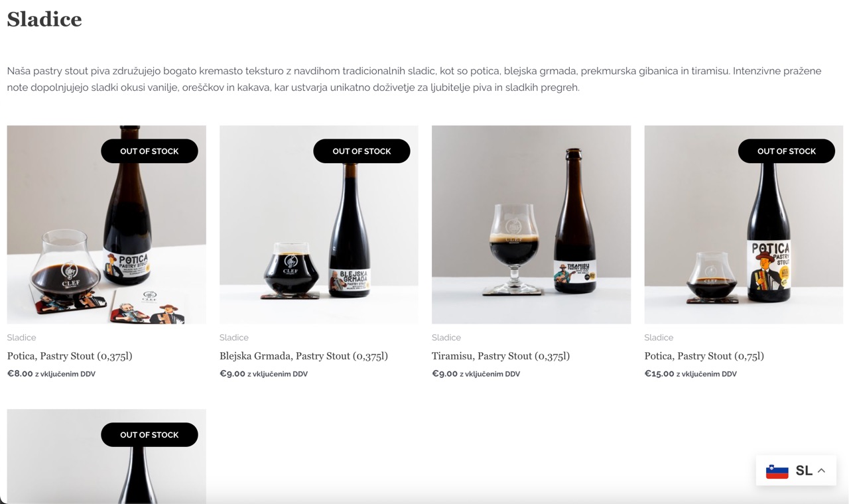Click the Slovenian flag icon

(x=777, y=471)
